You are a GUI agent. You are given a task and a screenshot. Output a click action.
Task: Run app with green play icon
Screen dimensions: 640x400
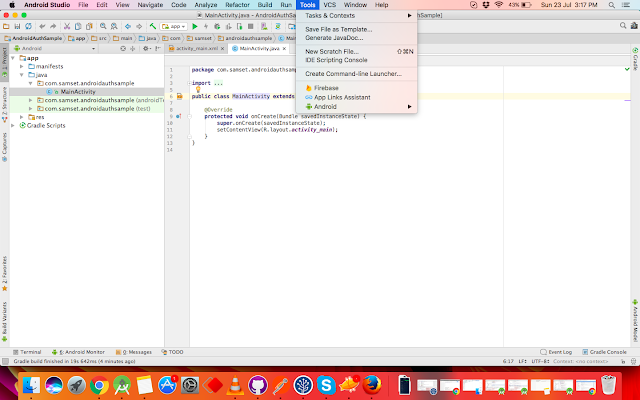pyautogui.click(x=195, y=27)
